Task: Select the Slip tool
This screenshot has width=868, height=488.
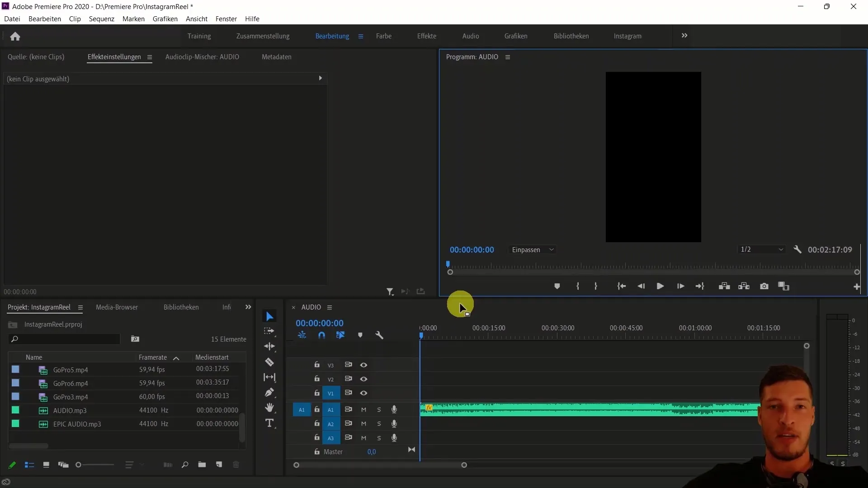Action: tap(269, 377)
